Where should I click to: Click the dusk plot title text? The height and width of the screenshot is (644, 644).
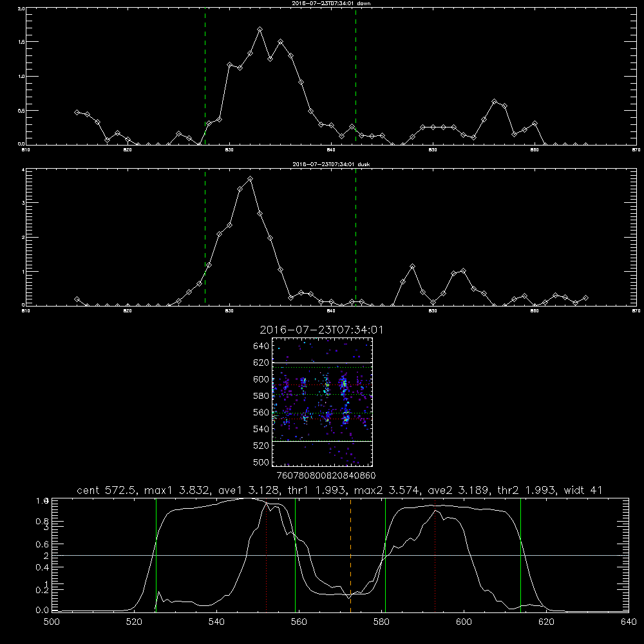pos(332,164)
